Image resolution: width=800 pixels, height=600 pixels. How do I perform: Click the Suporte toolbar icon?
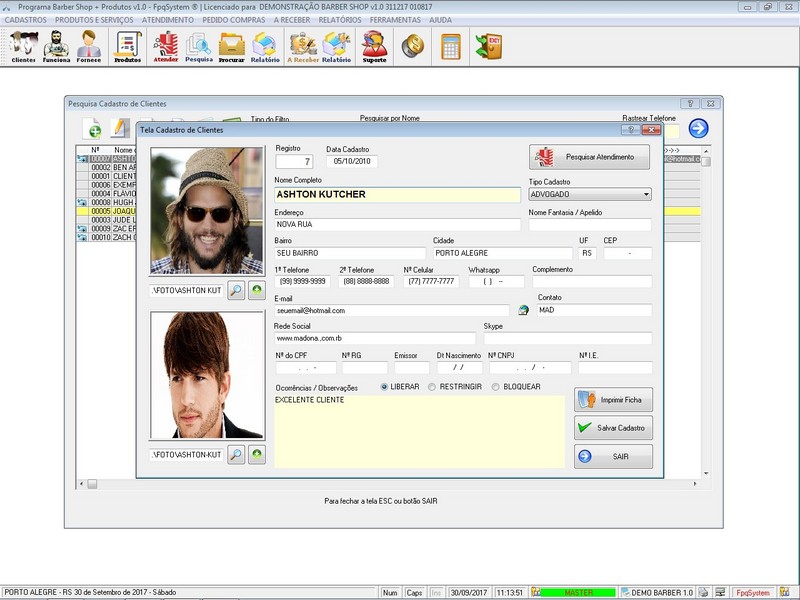(374, 46)
